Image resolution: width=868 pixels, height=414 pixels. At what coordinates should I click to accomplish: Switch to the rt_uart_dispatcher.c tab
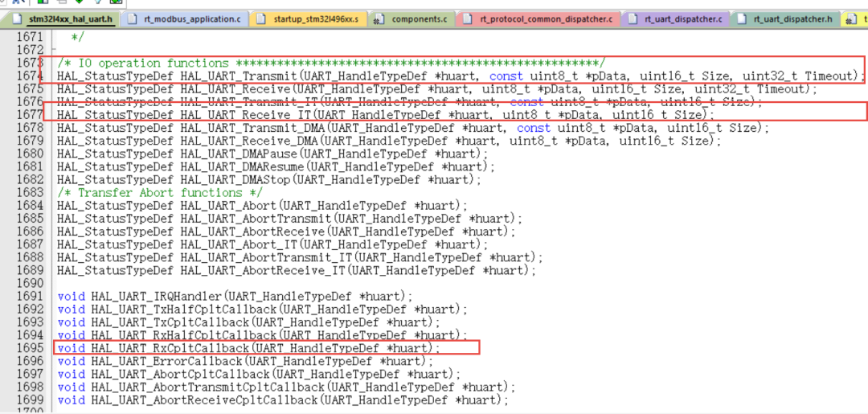(x=675, y=19)
